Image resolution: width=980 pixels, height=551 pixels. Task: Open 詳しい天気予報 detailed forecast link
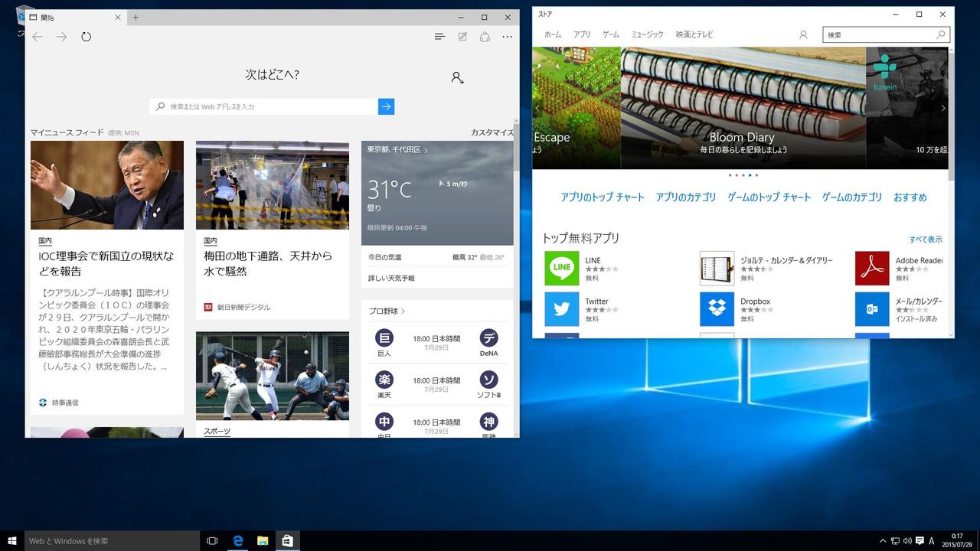tap(391, 278)
